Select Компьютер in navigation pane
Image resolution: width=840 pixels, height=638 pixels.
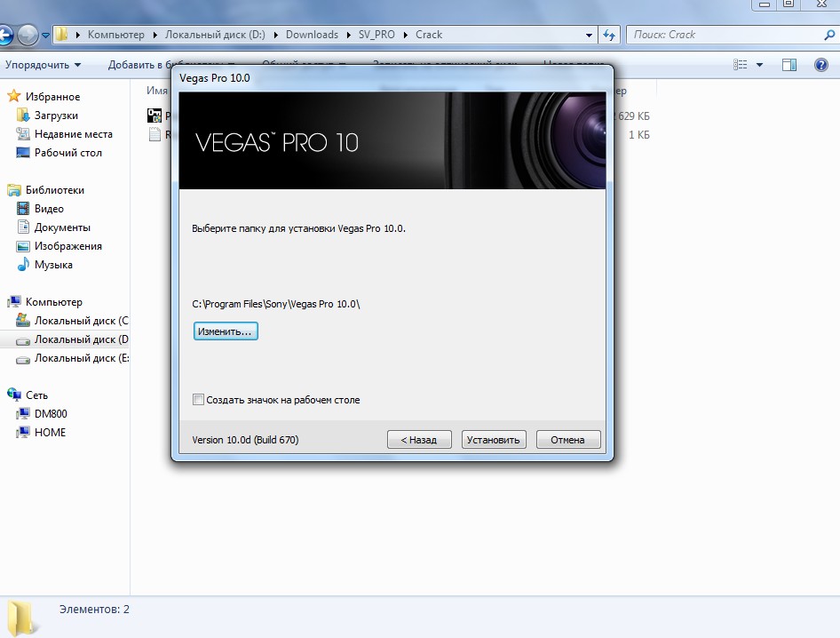tap(53, 302)
